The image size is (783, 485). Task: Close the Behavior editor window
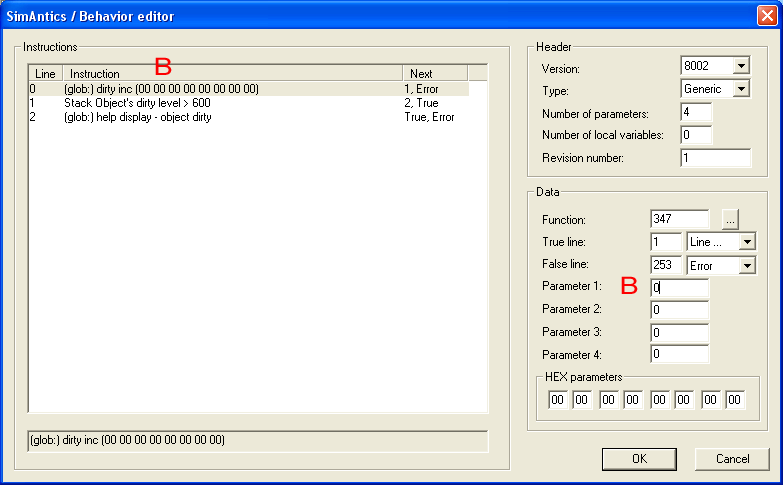click(767, 15)
